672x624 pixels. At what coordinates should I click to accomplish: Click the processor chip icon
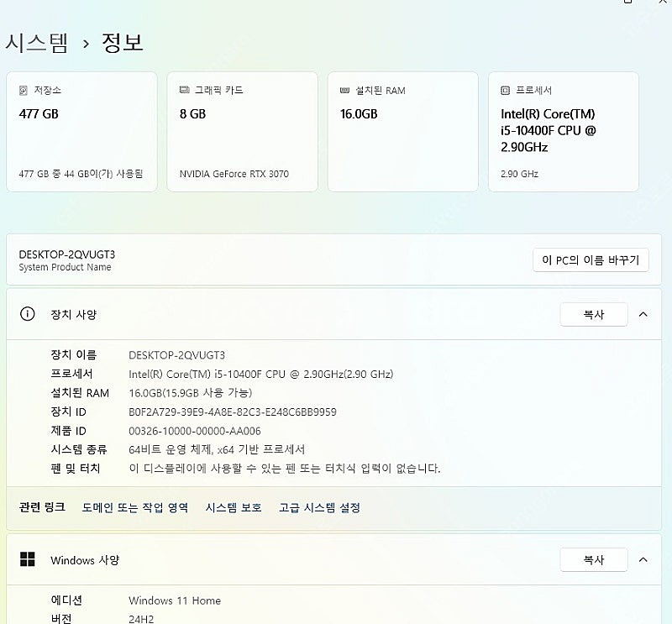pos(506,90)
